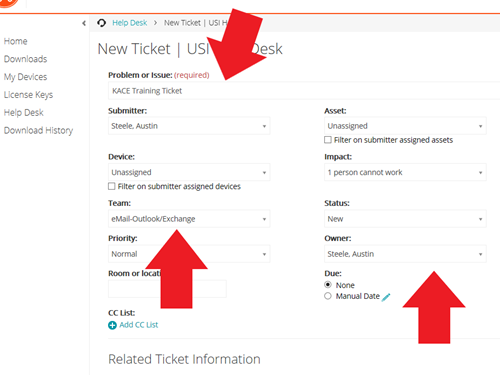Screen dimensions: 500x375
Task: Open the Submitter dropdown
Action: pos(189,126)
